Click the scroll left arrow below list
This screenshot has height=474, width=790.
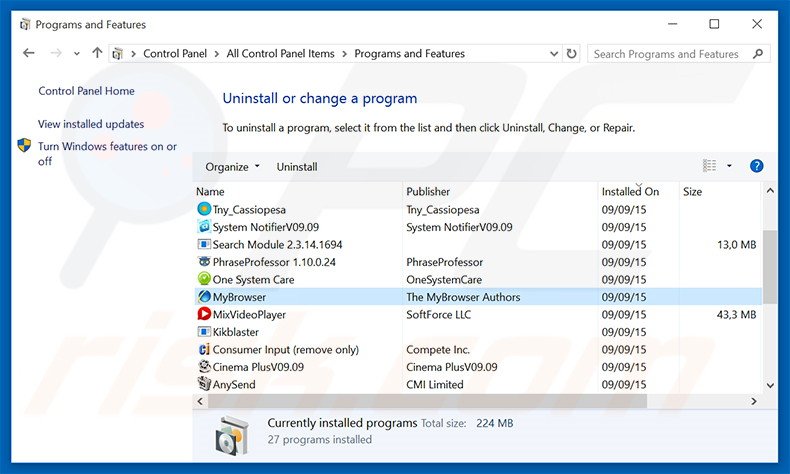tap(201, 401)
